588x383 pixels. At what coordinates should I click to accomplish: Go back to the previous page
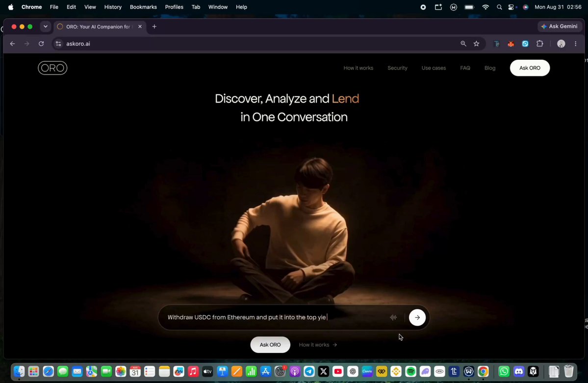click(12, 44)
